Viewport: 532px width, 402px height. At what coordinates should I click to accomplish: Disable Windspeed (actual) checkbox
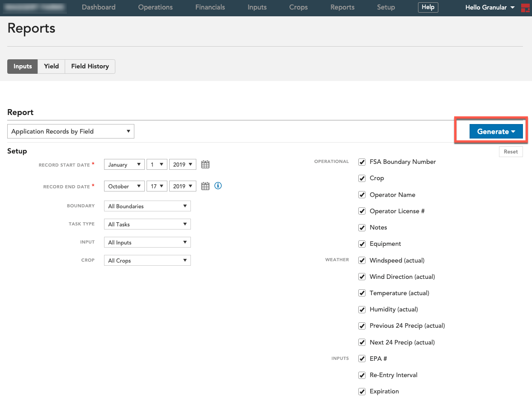(x=362, y=260)
